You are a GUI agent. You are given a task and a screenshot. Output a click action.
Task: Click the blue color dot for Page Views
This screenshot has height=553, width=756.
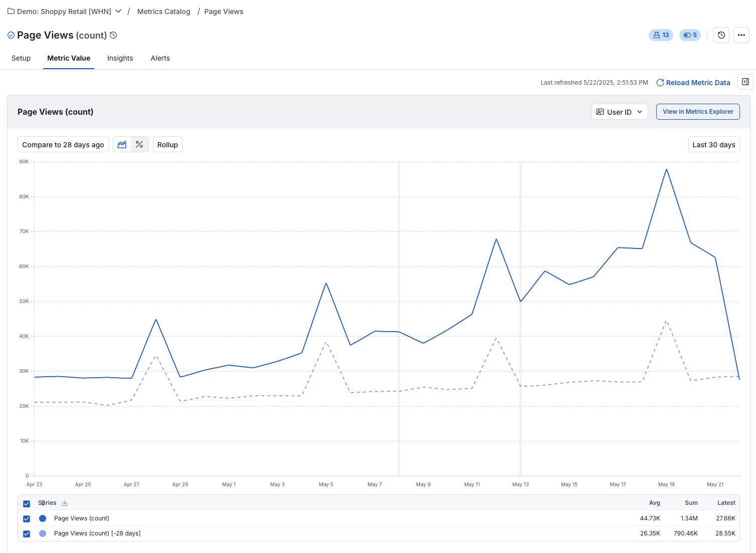[43, 518]
